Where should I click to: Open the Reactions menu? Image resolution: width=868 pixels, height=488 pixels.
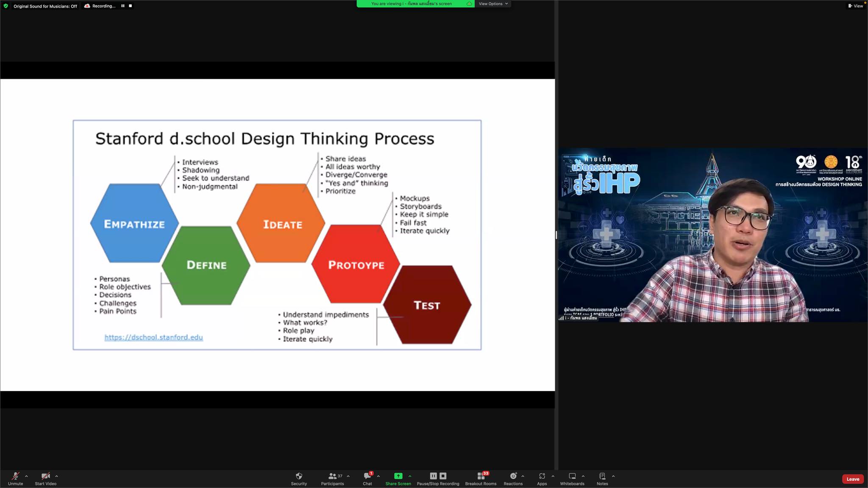coord(513,476)
